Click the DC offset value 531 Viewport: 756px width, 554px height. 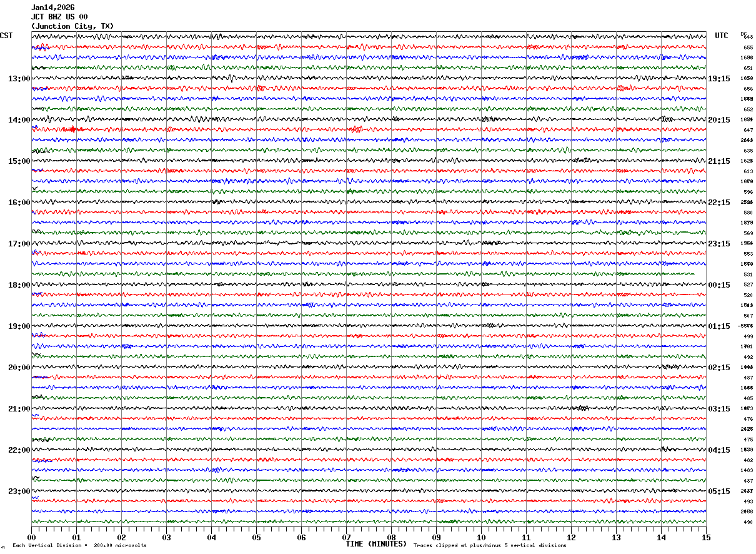click(748, 274)
